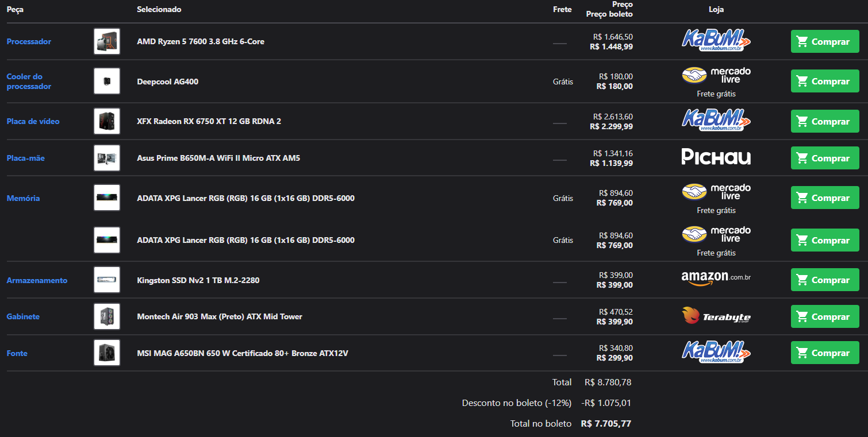This screenshot has height=437, width=868.
Task: Click the Pichau store logo
Action: pyautogui.click(x=716, y=157)
